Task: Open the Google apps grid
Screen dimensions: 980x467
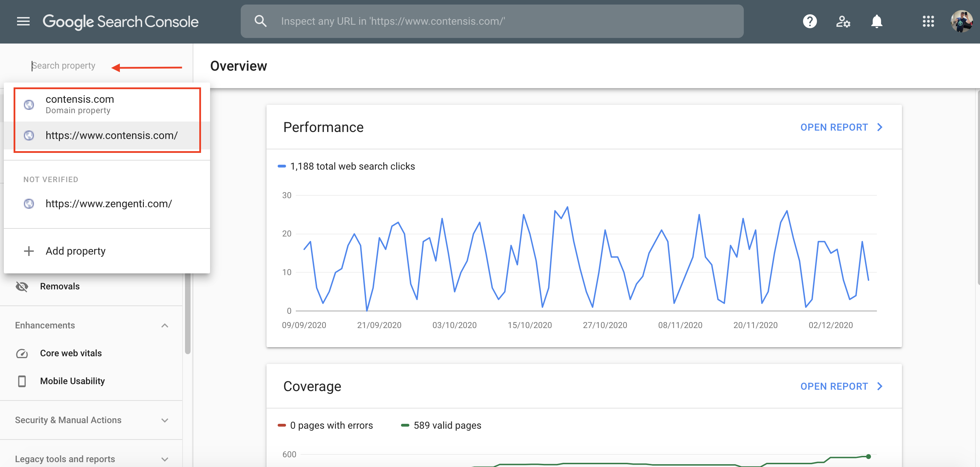Action: click(928, 21)
